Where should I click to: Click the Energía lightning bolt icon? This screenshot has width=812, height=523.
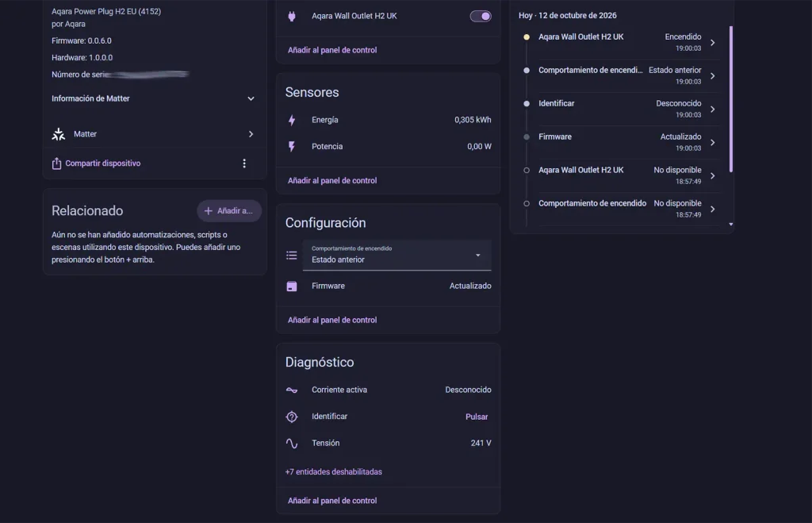[292, 121]
